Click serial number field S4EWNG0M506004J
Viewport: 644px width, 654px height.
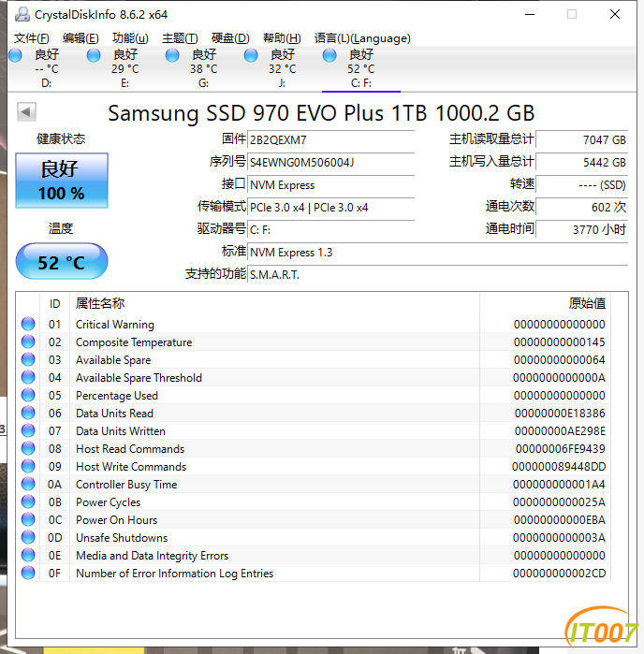tap(330, 162)
